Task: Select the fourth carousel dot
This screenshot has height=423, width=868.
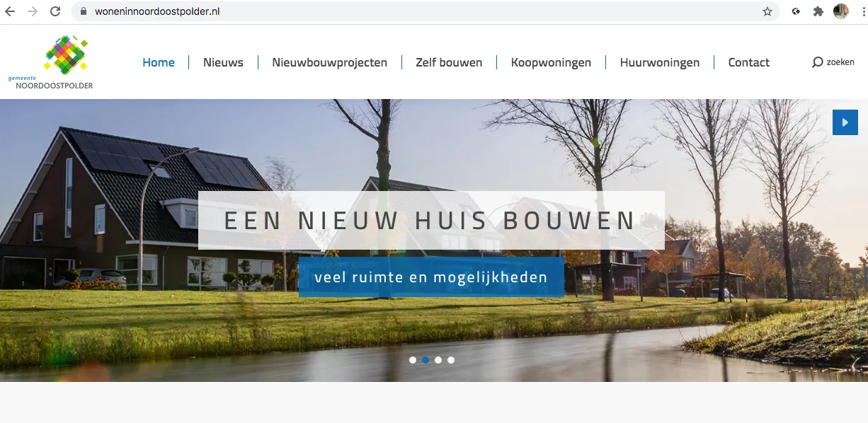Action: (x=451, y=359)
